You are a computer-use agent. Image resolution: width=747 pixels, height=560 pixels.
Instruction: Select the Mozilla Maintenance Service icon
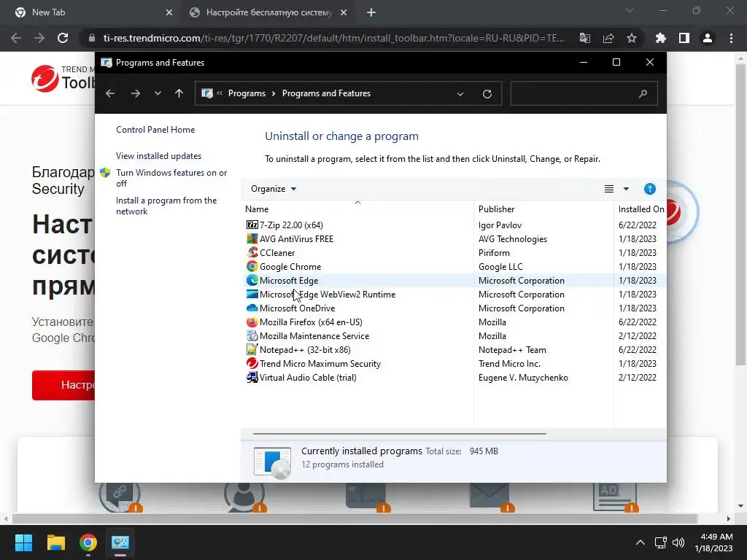(x=252, y=335)
